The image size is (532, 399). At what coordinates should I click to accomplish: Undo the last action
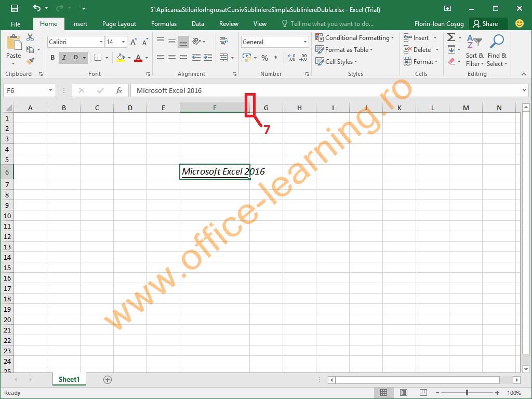point(37,8)
